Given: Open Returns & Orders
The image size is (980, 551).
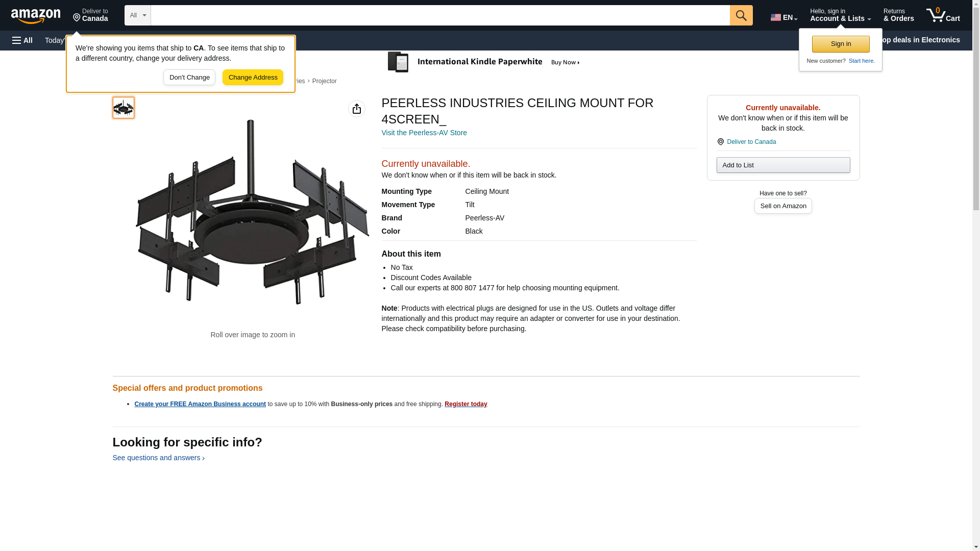Looking at the screenshot, I should [898, 15].
